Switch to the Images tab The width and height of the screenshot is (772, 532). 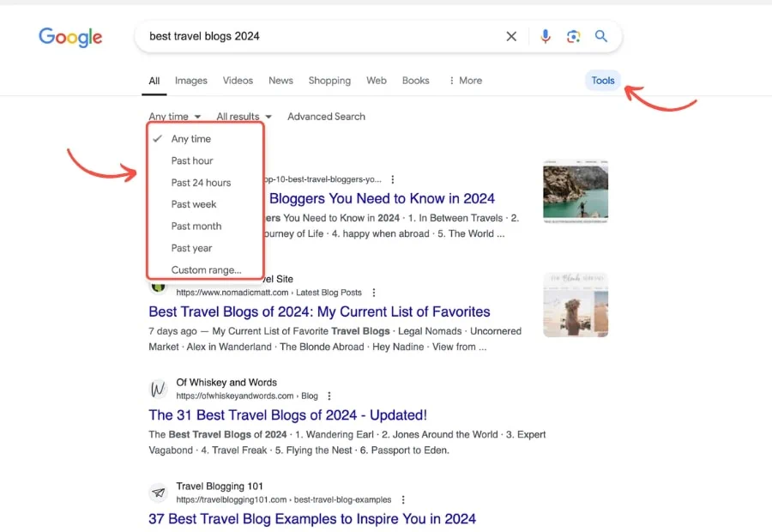(191, 81)
